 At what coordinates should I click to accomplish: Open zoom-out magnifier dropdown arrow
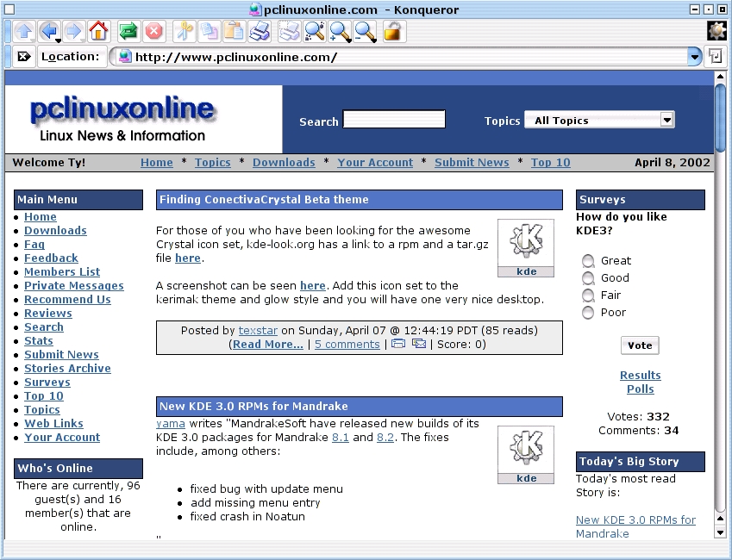374,40
